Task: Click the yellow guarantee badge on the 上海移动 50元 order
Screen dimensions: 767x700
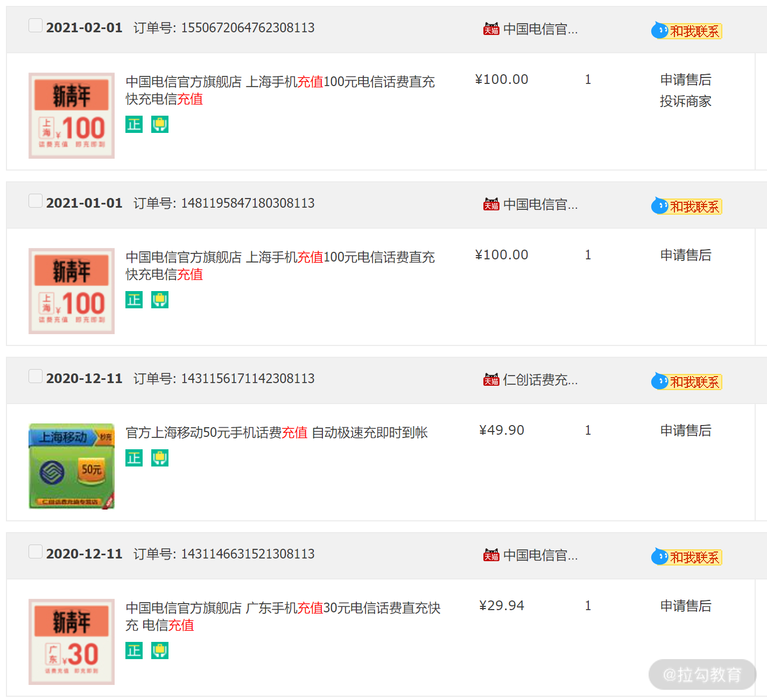Action: click(160, 458)
